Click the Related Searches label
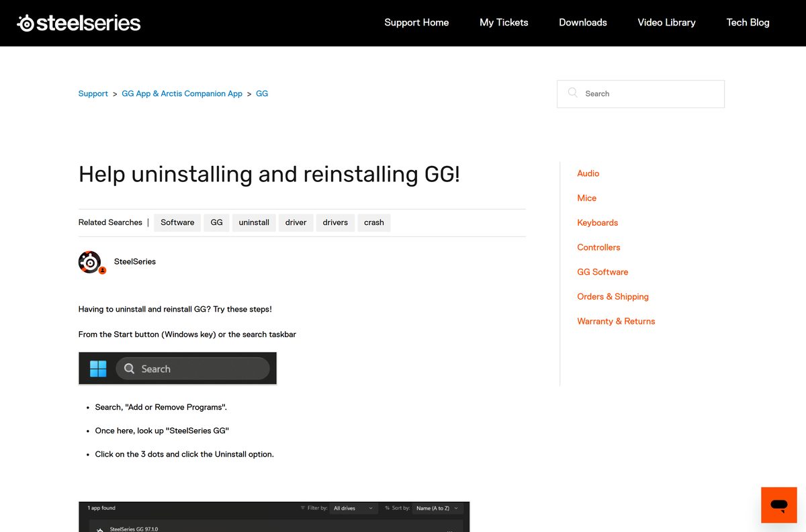Viewport: 806px width, 532px height. pos(110,222)
